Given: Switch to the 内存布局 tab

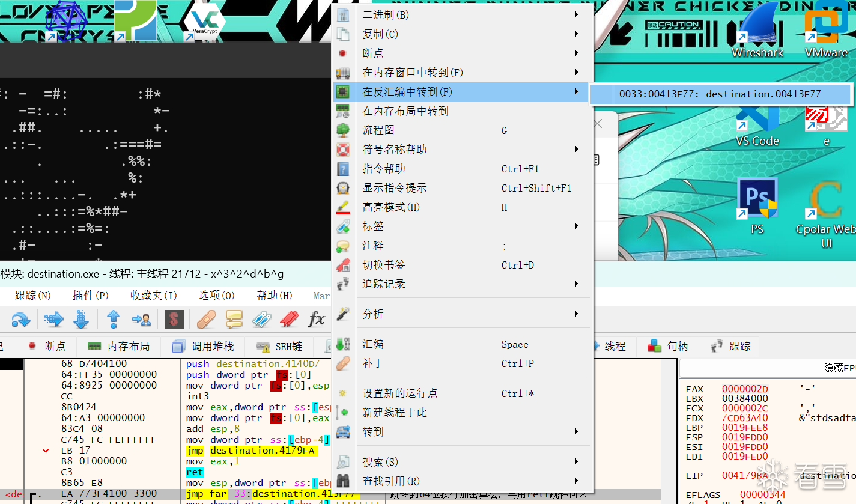Looking at the screenshot, I should 119,347.
